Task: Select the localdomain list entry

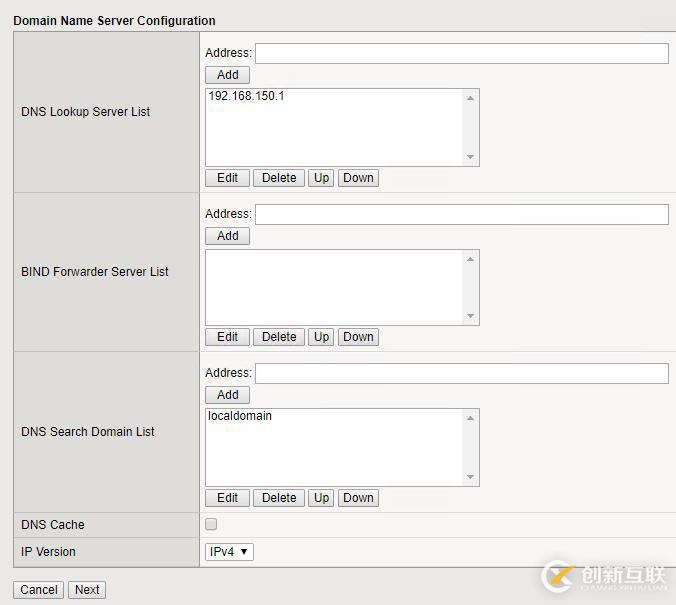Action: [x=240, y=416]
